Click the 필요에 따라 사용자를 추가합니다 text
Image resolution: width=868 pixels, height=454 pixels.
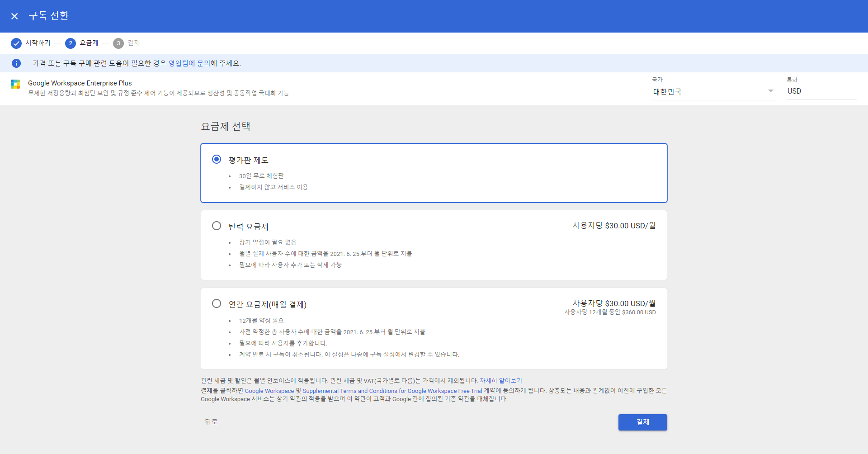[283, 343]
